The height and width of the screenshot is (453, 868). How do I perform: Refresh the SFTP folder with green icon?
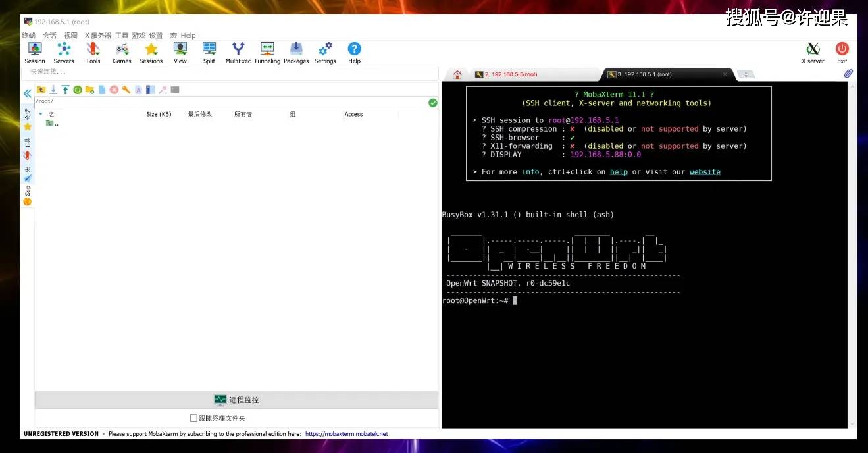pos(78,90)
